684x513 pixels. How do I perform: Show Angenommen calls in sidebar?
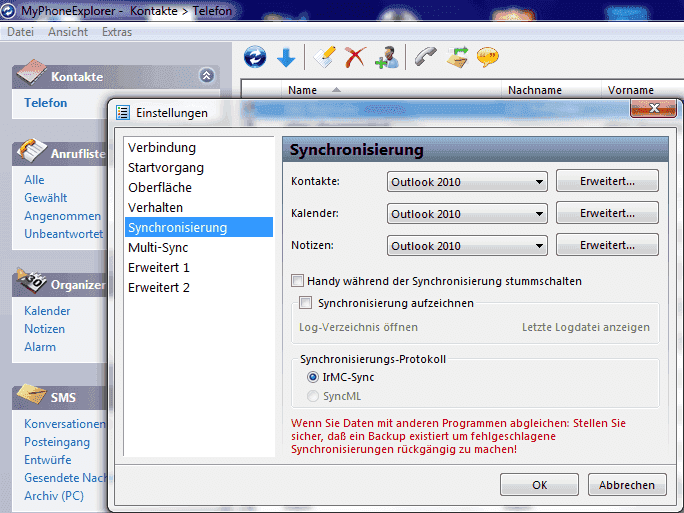click(62, 216)
